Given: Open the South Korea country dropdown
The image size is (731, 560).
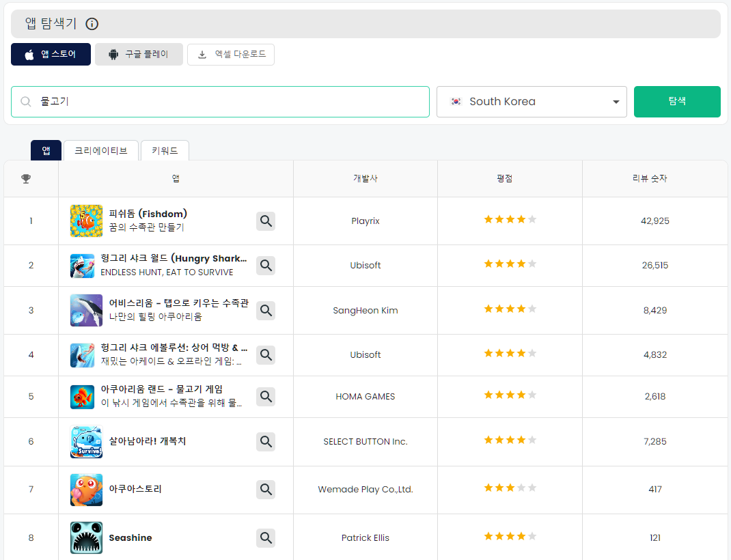Looking at the screenshot, I should (x=532, y=102).
